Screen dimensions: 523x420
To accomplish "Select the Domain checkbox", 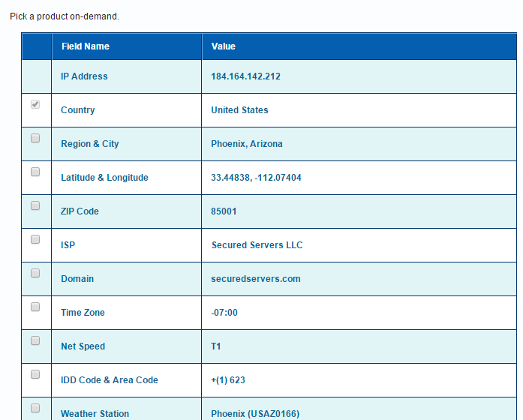I will [x=35, y=273].
